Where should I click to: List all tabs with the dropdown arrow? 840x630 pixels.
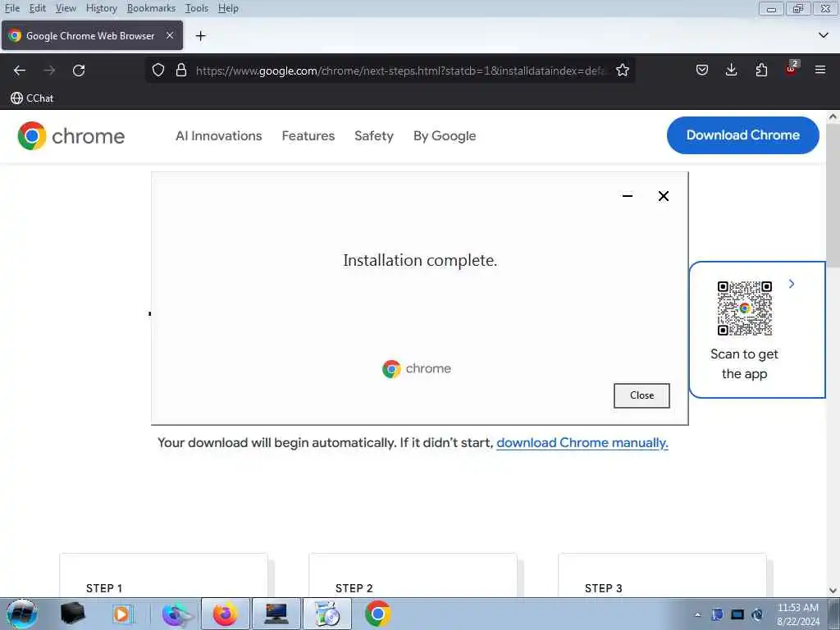824,35
